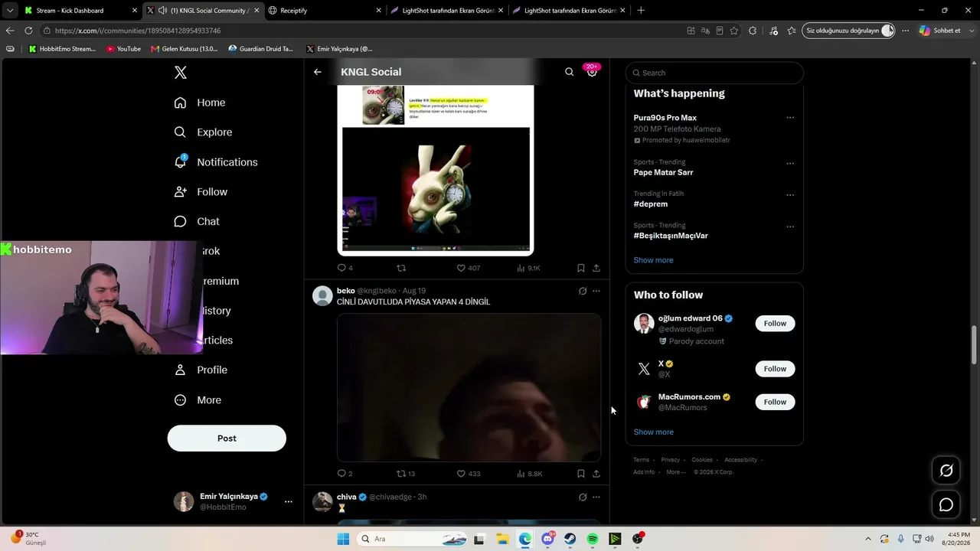Follow oğlum edward 06
Image resolution: width=980 pixels, height=551 pixels.
[x=775, y=323]
